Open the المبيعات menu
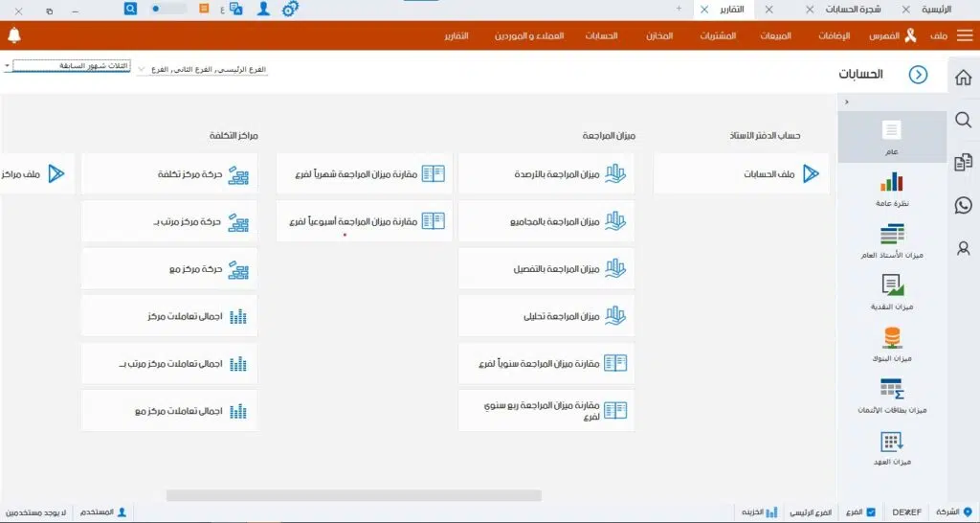The height and width of the screenshot is (523, 980). coord(775,36)
